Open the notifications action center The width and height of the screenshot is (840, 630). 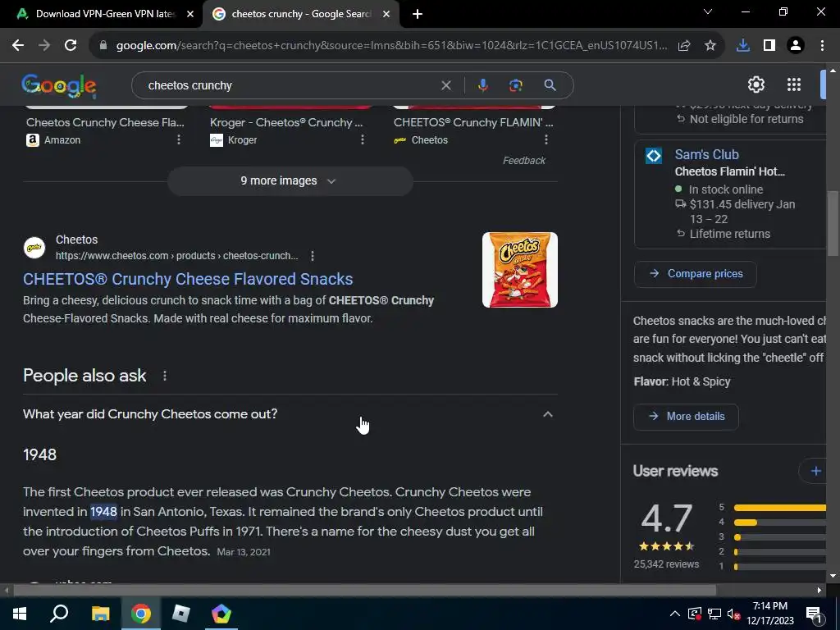(x=814, y=614)
